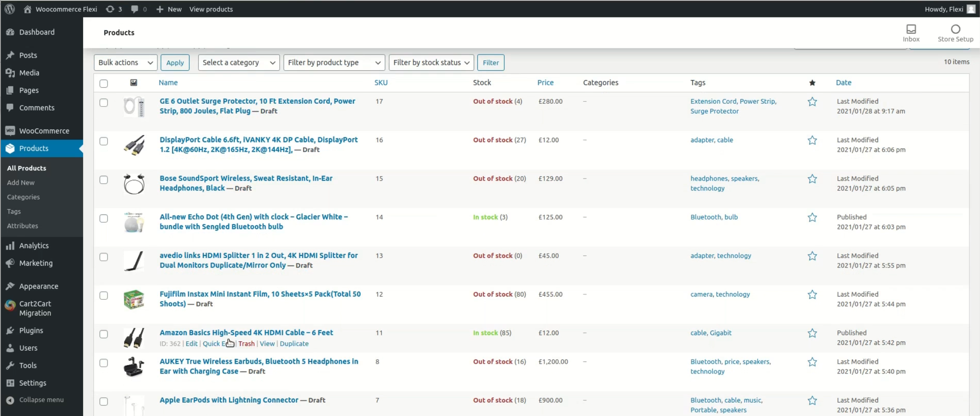Open Quick Edit for Amazon Basics HDMI Cable
This screenshot has height=416, width=980.
point(218,344)
